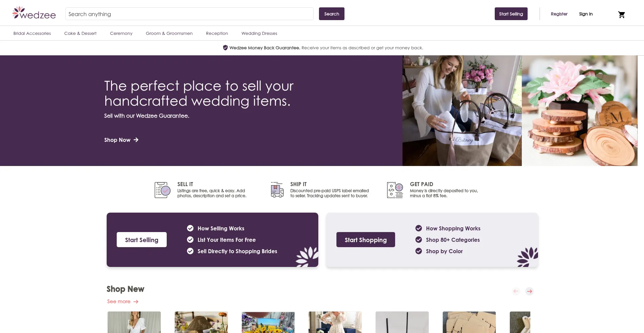Open the Bridal Accessories category menu
Image resolution: width=644 pixels, height=333 pixels.
(32, 33)
